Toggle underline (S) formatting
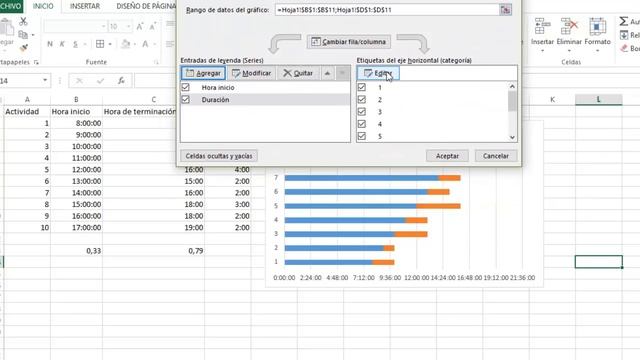 pyautogui.click(x=75, y=44)
